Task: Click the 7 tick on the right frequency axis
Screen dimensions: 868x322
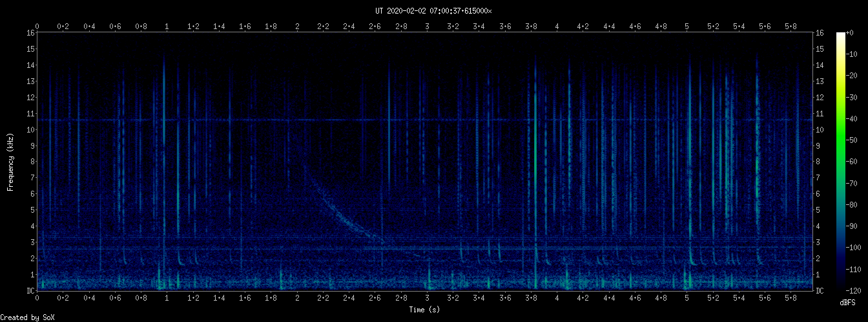Action: (x=818, y=178)
